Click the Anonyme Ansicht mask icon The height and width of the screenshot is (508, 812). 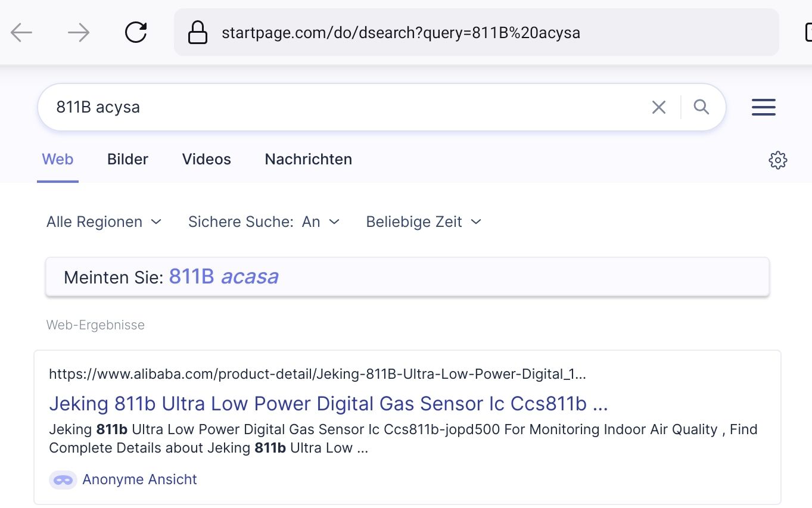(63, 480)
